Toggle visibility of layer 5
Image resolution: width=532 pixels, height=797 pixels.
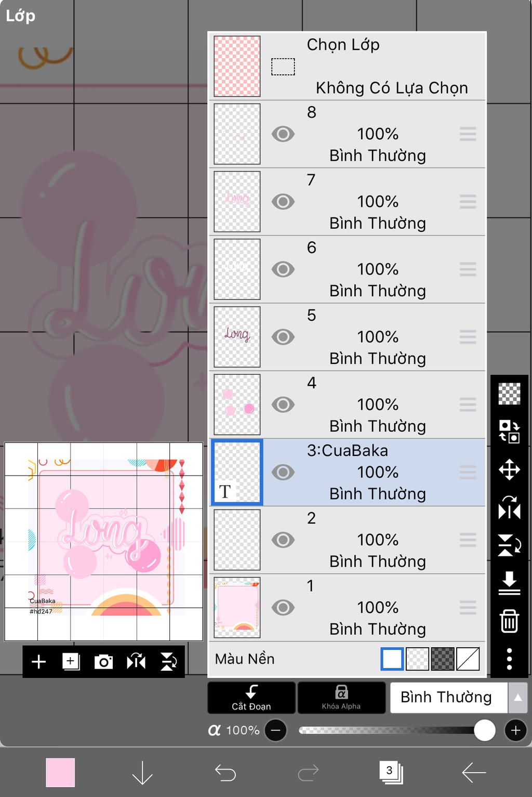coord(283,337)
